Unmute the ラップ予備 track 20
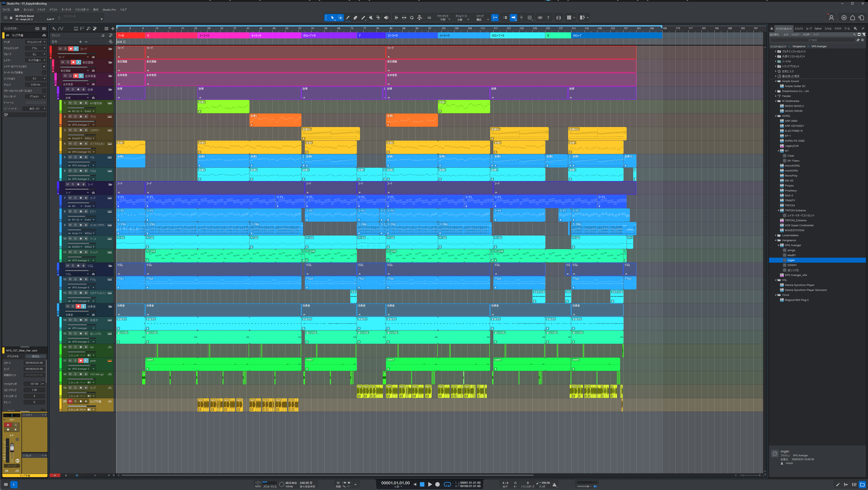The image size is (868, 490). pyautogui.click(x=70, y=401)
